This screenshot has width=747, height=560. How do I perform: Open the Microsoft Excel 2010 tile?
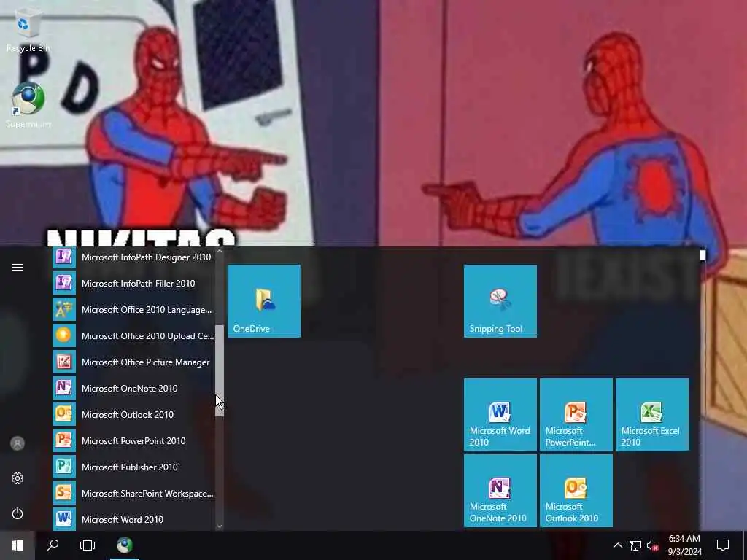tap(651, 415)
